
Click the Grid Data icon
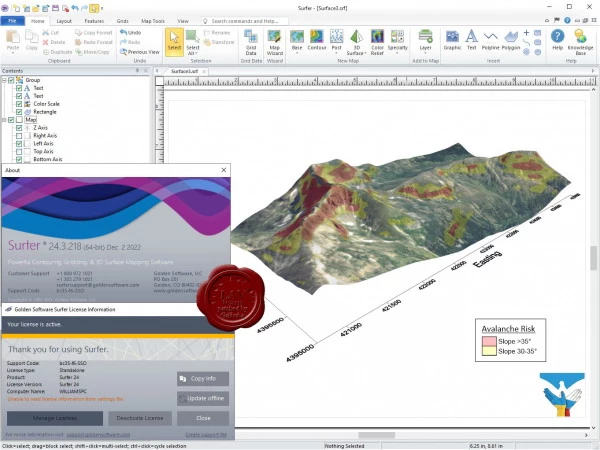tap(251, 42)
